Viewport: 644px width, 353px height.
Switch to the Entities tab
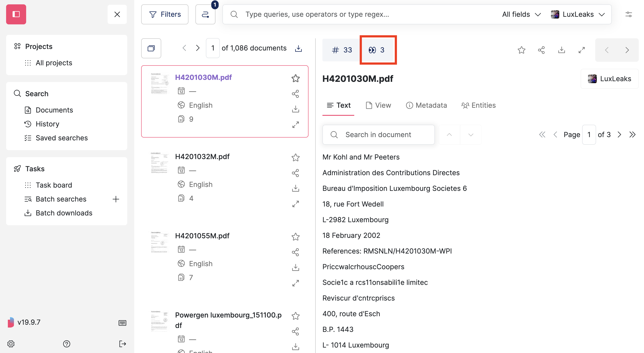pos(478,105)
